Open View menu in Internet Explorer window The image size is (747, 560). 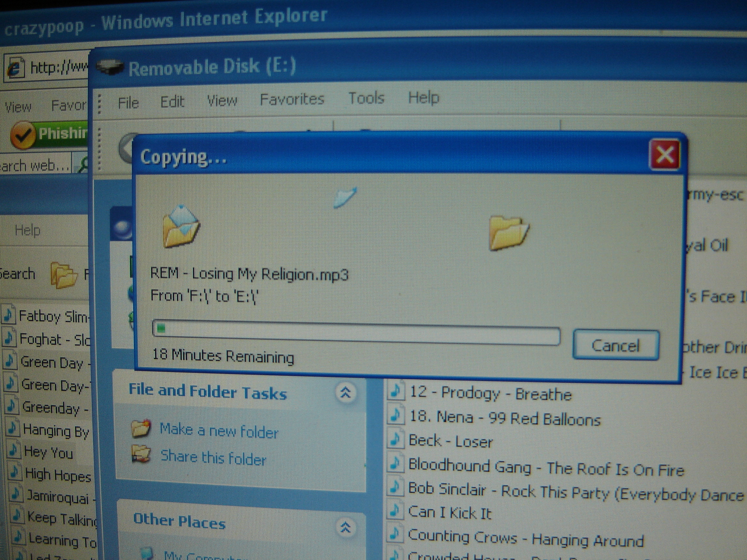coord(18,107)
